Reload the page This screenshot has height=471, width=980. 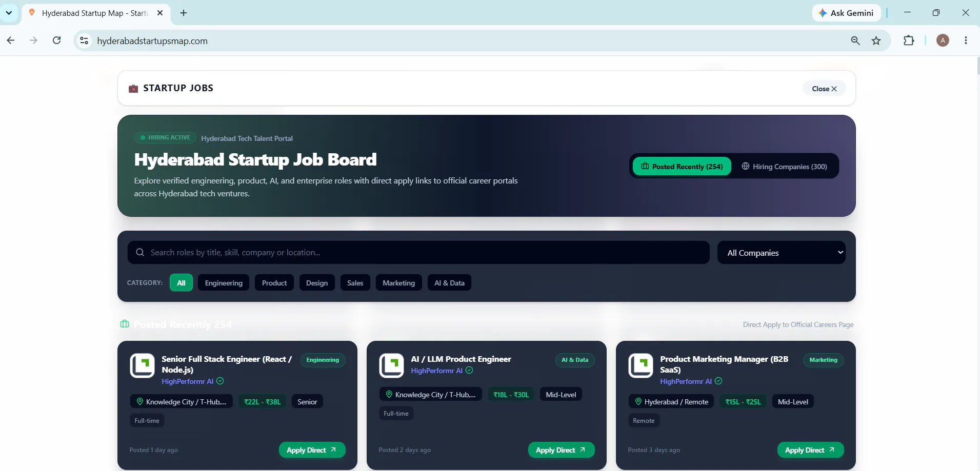pyautogui.click(x=56, y=40)
